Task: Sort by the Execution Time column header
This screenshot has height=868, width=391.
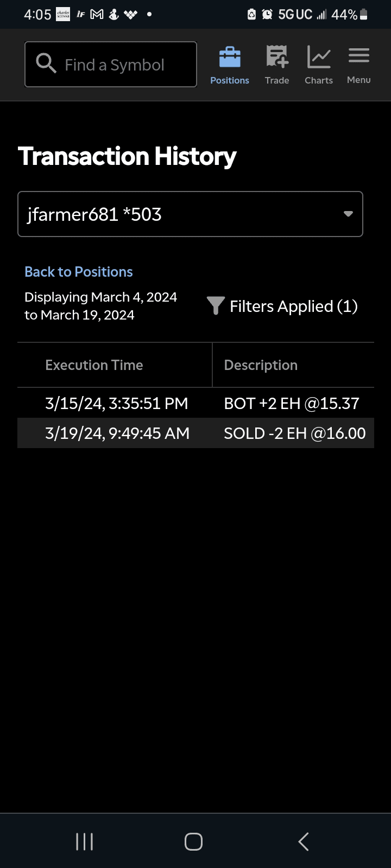Action: (x=94, y=365)
